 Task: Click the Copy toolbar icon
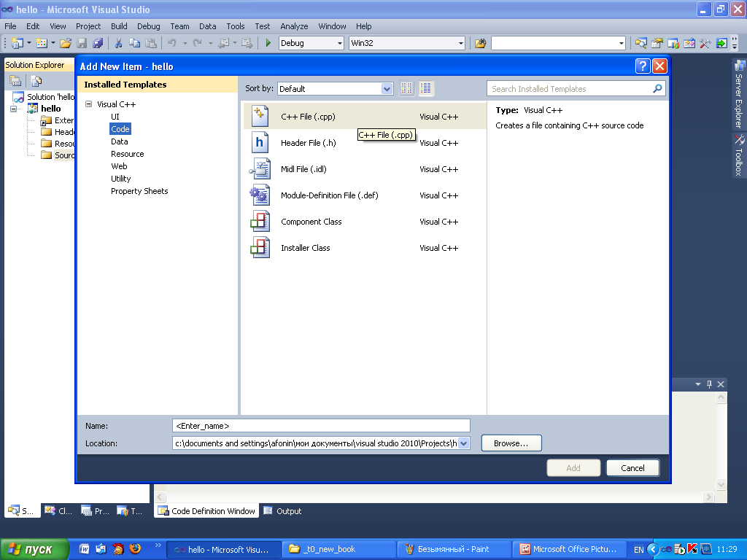click(x=135, y=43)
